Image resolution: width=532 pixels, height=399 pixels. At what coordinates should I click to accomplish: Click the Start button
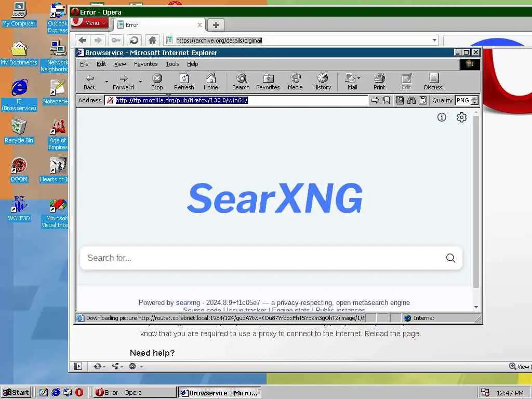pos(16,392)
